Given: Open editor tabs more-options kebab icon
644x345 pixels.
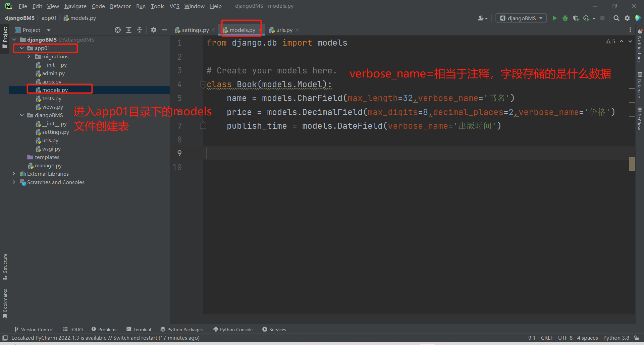Looking at the screenshot, I should [630, 30].
